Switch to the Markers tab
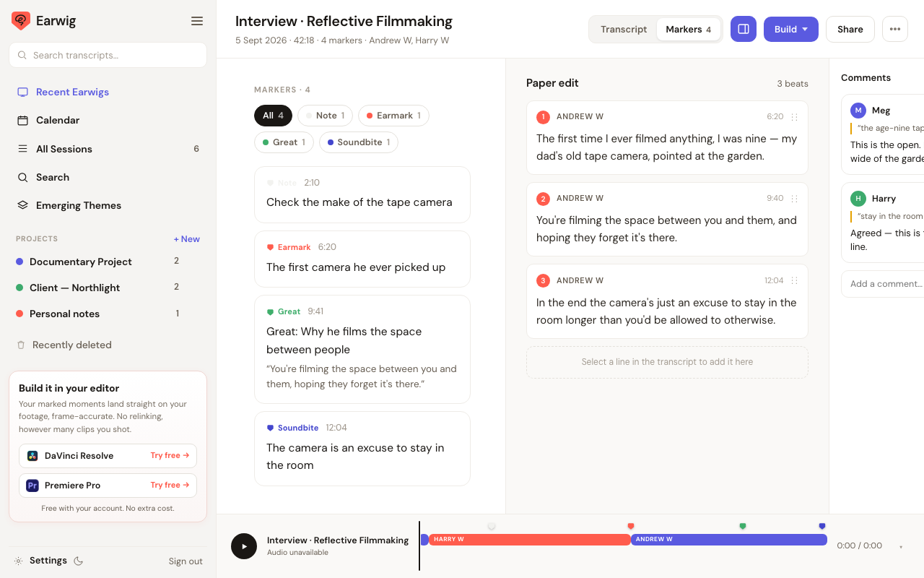Screen dimensions: 924x578 (x=689, y=29)
